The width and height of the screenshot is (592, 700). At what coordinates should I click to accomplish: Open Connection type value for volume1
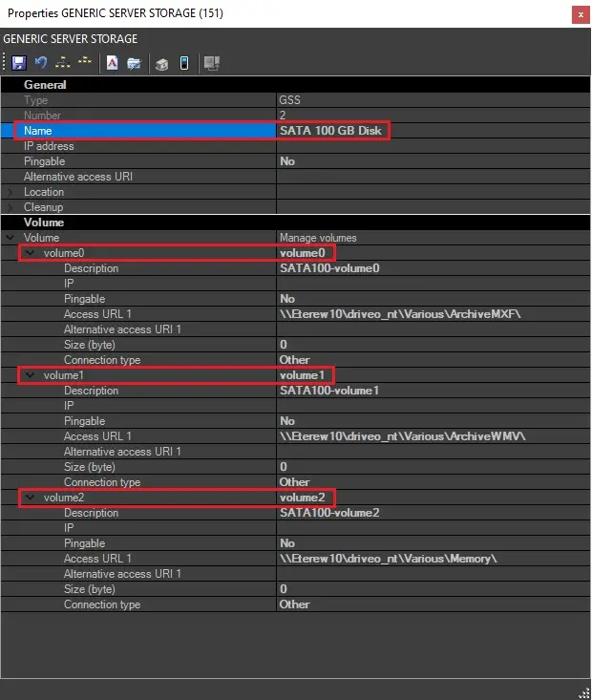(295, 482)
